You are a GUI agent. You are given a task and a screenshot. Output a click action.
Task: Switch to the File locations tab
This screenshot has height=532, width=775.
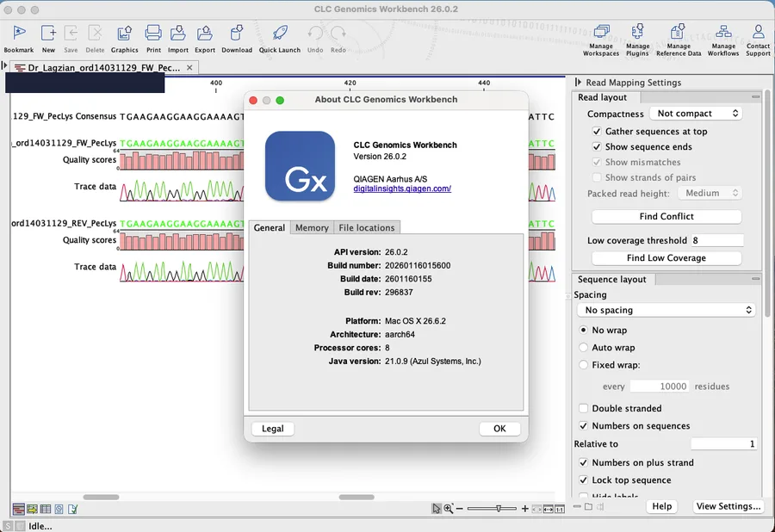(x=367, y=228)
